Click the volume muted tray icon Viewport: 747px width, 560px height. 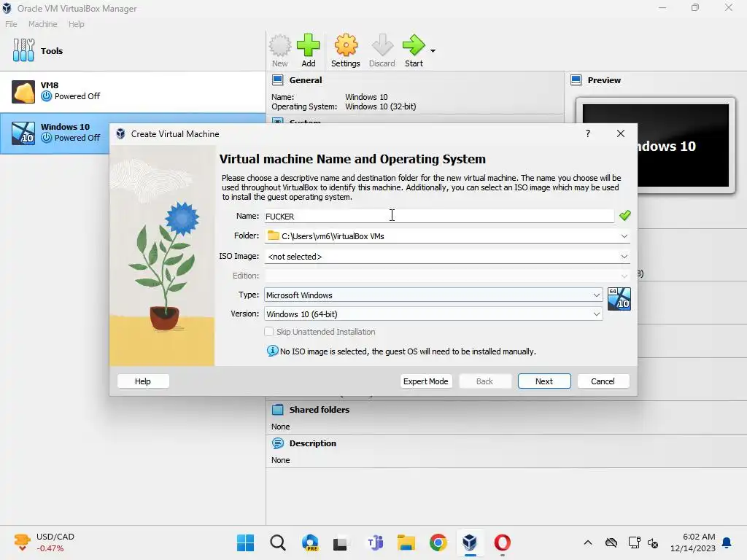(x=653, y=542)
